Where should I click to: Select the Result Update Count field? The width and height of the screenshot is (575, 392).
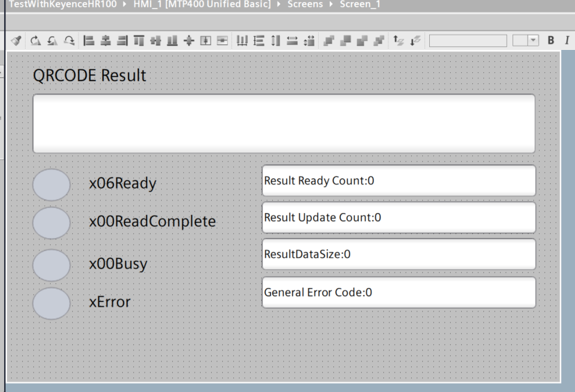(x=399, y=218)
